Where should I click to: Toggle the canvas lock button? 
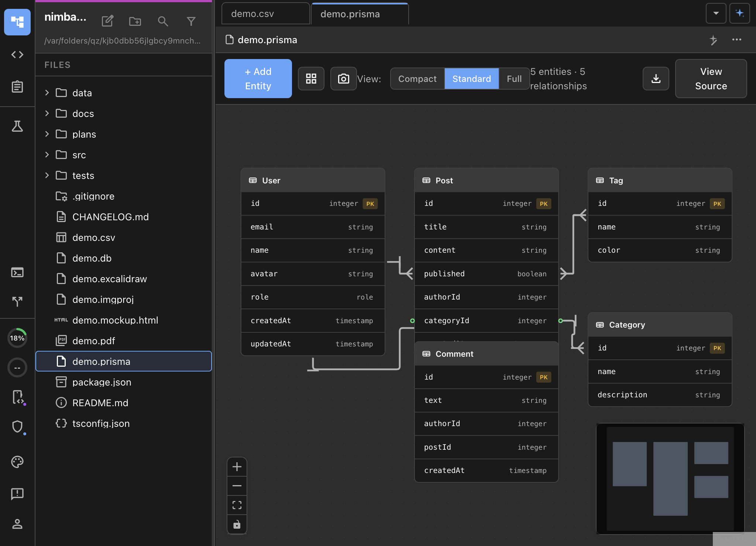point(237,524)
